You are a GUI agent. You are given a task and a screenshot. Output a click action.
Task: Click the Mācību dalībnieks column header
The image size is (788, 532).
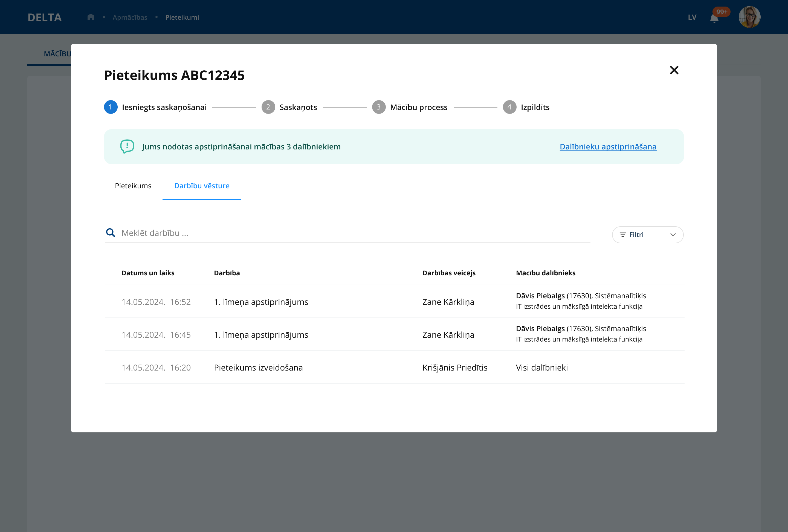point(546,273)
